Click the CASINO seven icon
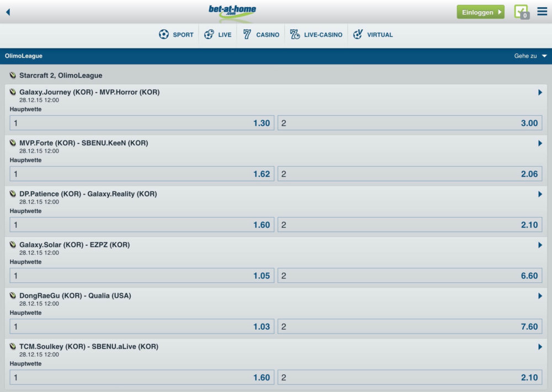This screenshot has height=392, width=552. click(247, 34)
